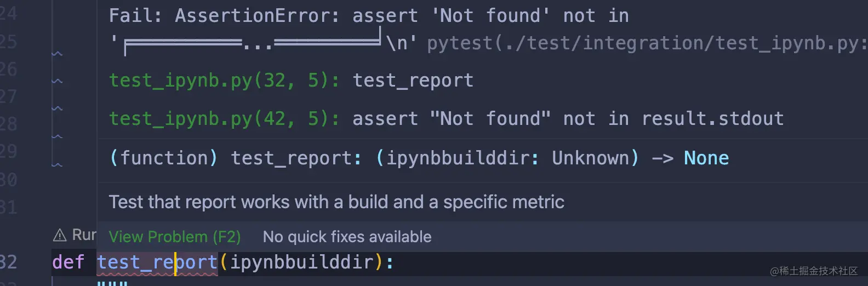The height and width of the screenshot is (286, 868).
Task: Click the warning triangle icon beside Run
Action: tap(59, 236)
